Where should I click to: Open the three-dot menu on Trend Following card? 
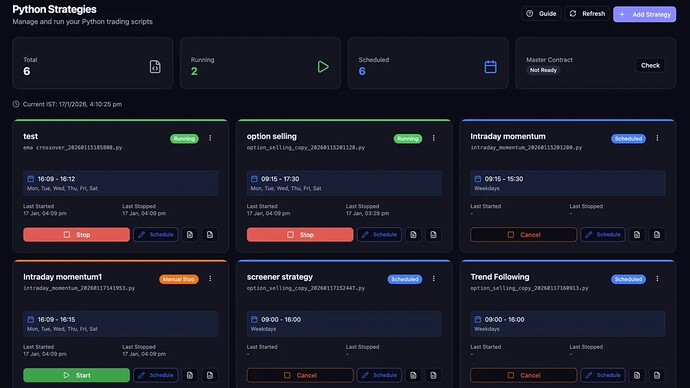click(x=657, y=278)
